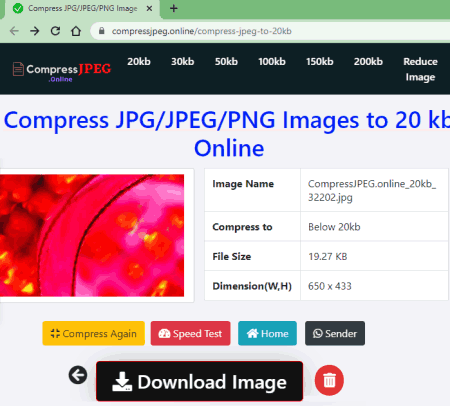Click the address bar URL

point(202,31)
